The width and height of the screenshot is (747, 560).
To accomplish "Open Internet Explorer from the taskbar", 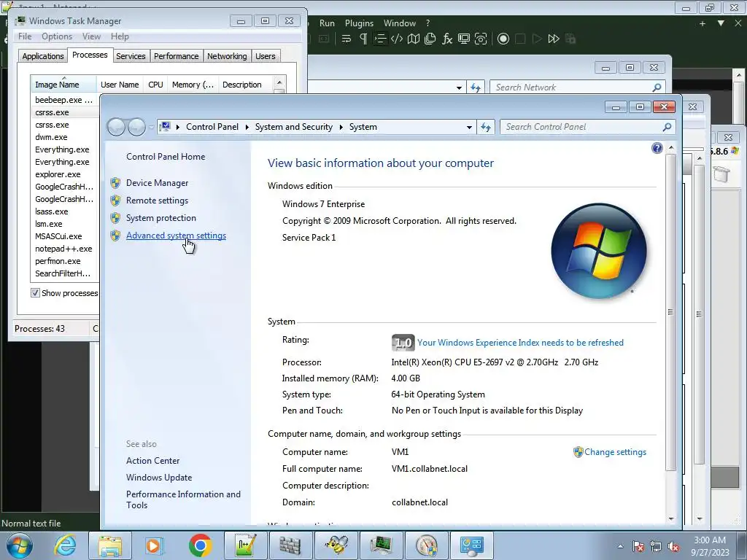I will pyautogui.click(x=65, y=545).
